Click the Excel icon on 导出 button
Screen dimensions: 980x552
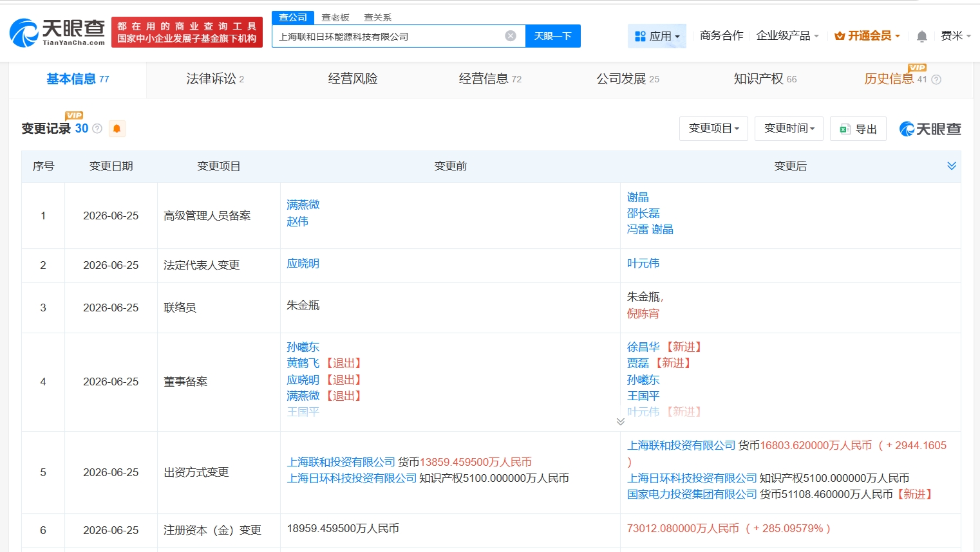point(845,129)
